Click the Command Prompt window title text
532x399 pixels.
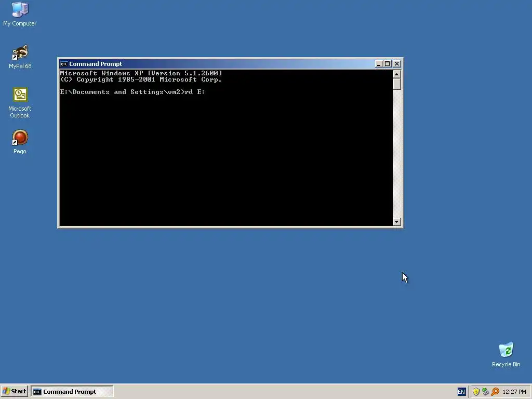(96, 64)
